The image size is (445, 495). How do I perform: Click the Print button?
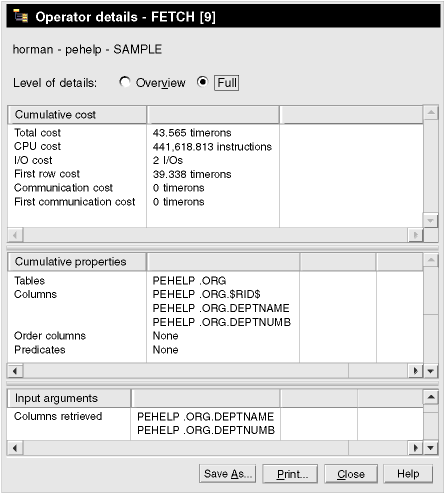click(x=290, y=474)
